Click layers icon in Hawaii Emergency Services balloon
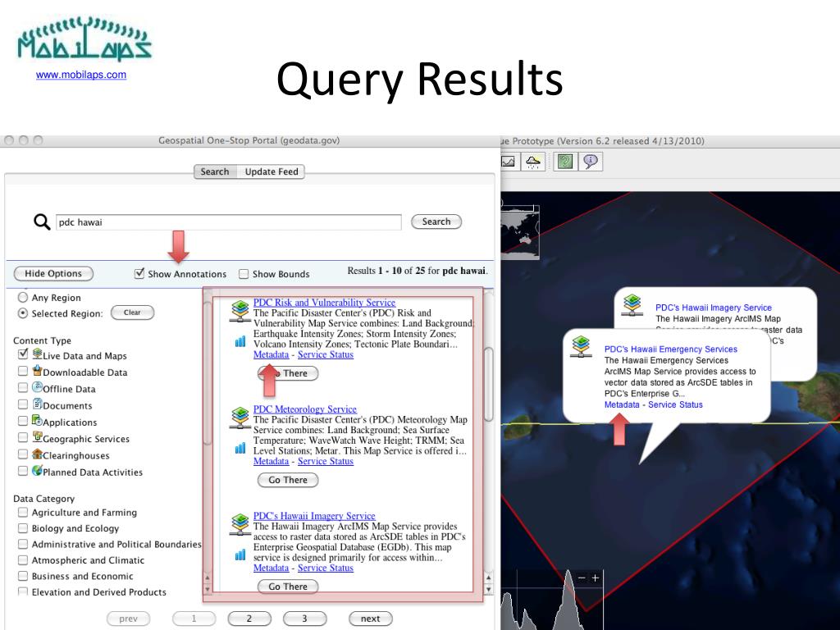The image size is (840, 630). [581, 347]
